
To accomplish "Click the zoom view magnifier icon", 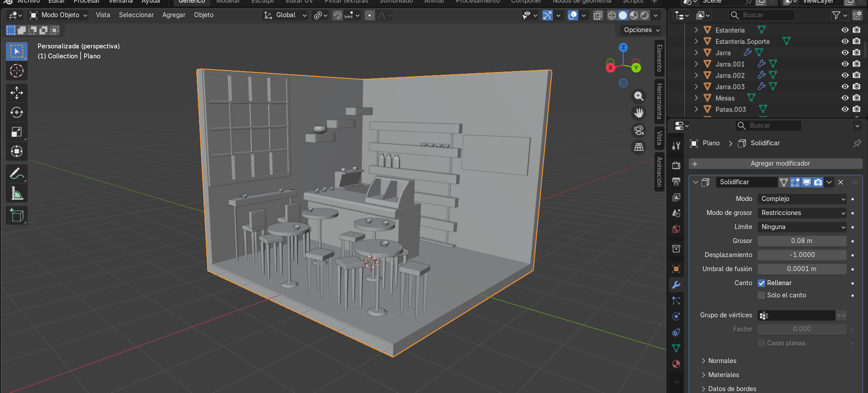I will pyautogui.click(x=639, y=96).
